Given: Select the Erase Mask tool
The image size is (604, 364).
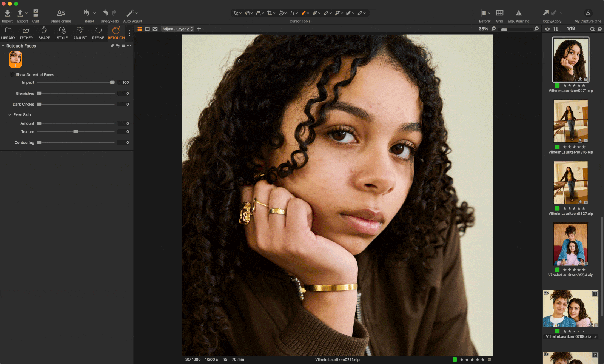Looking at the screenshot, I should tap(326, 13).
